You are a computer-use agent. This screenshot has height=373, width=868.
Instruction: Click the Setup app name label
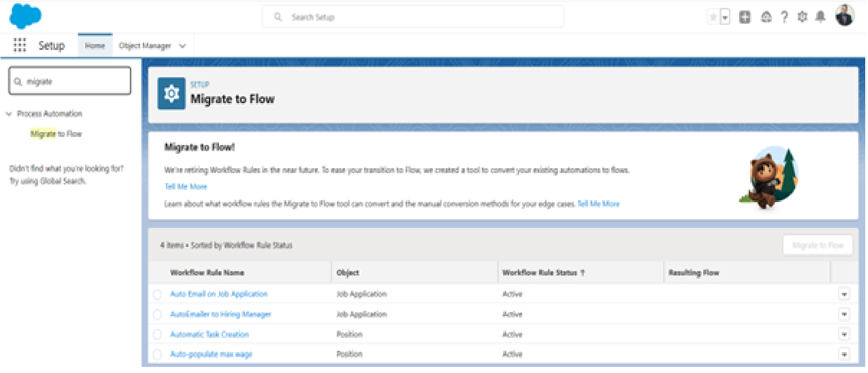click(52, 45)
